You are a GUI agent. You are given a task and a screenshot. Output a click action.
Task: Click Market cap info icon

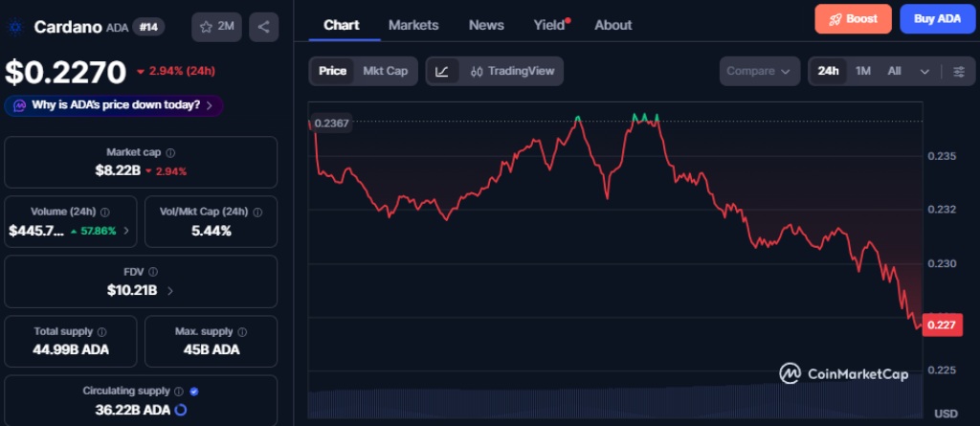(x=170, y=152)
